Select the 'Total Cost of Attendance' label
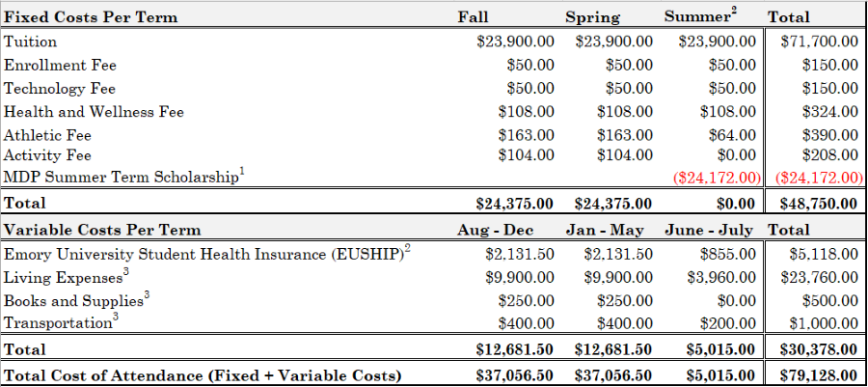 (x=203, y=374)
